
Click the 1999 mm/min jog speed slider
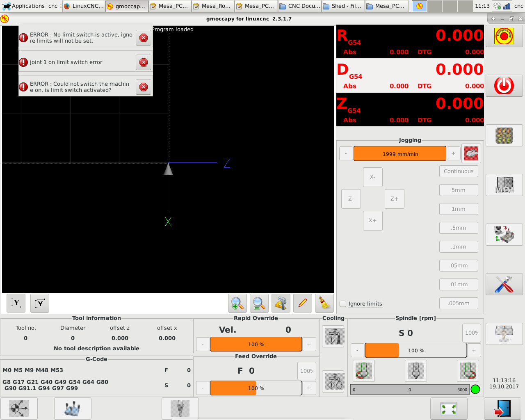(x=400, y=153)
